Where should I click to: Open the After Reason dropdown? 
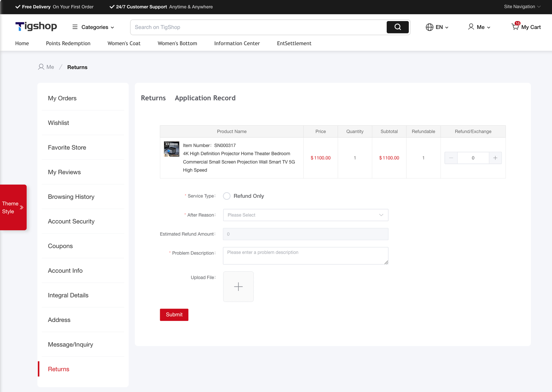(305, 215)
